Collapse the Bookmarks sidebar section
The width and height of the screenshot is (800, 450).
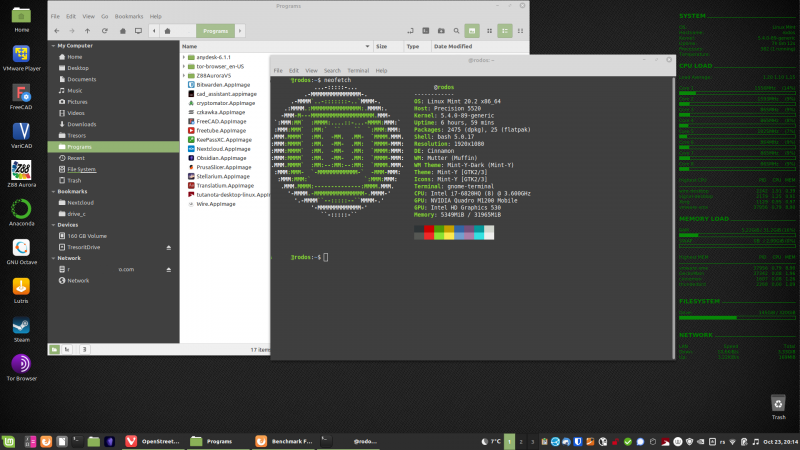click(53, 192)
